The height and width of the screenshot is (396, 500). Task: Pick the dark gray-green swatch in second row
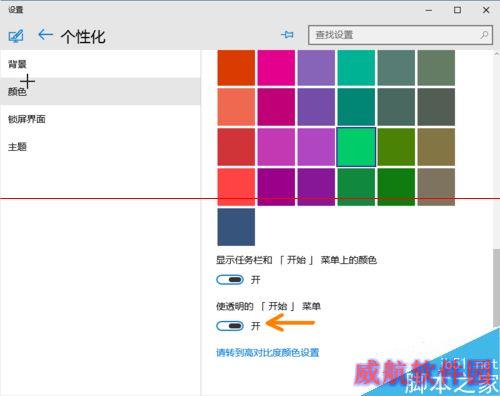point(436,107)
